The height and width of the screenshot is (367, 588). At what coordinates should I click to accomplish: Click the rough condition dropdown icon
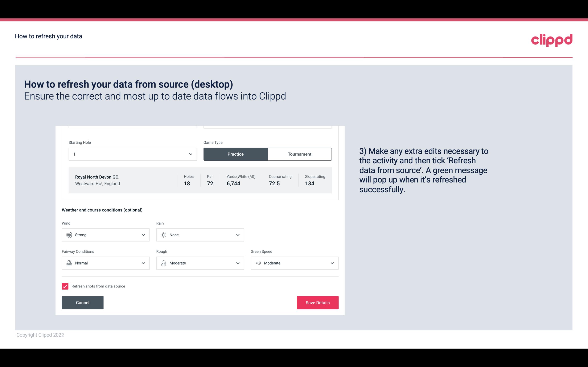pos(238,263)
